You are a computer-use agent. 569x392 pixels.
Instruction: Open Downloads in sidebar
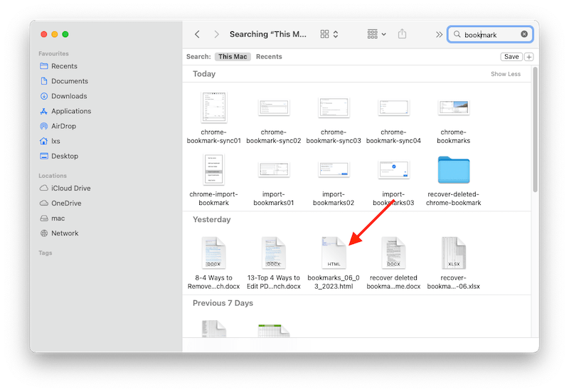pos(69,96)
